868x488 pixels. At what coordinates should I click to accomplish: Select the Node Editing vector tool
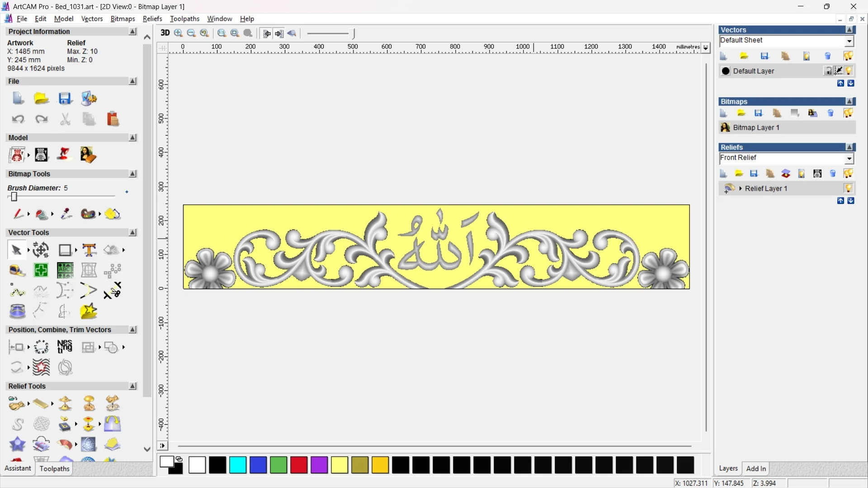[17, 291]
